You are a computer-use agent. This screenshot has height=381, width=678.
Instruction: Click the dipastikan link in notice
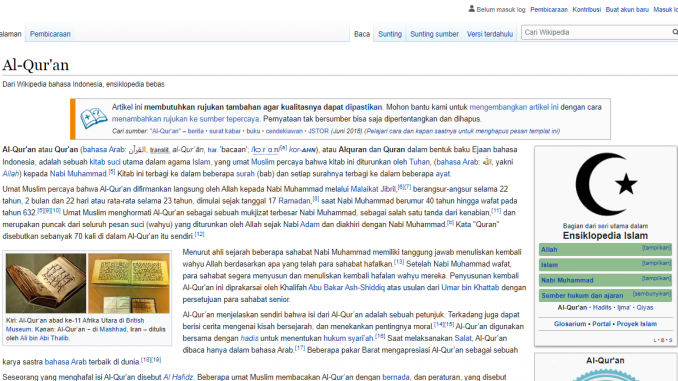pyautogui.click(x=364, y=107)
